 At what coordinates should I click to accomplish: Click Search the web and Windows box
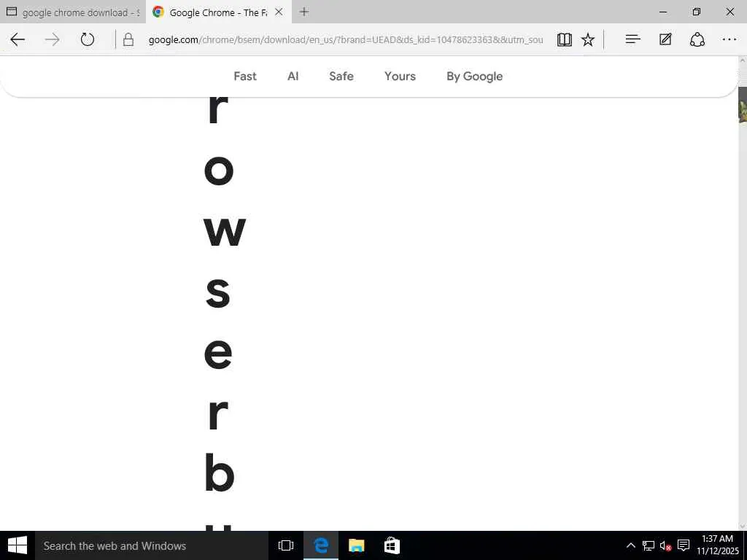pyautogui.click(x=152, y=545)
